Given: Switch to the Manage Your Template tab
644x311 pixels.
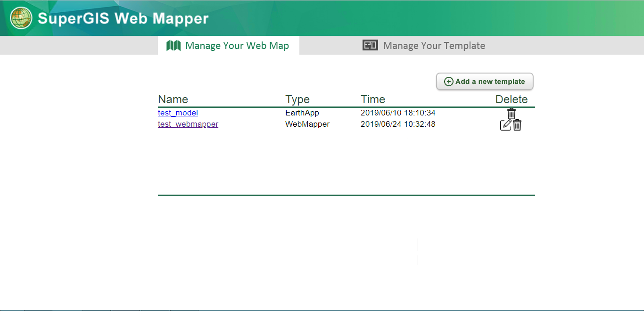Looking at the screenshot, I should 434,46.
